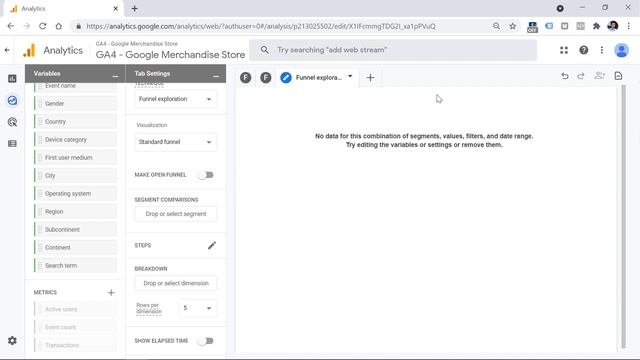Select the Continent dimension
Screen dimensions: 640x360
(76, 247)
